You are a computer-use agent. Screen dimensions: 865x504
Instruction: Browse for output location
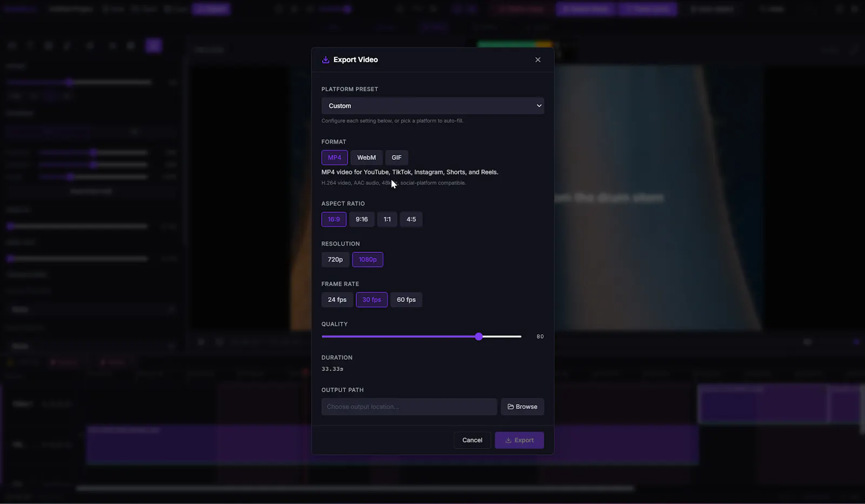coord(522,407)
